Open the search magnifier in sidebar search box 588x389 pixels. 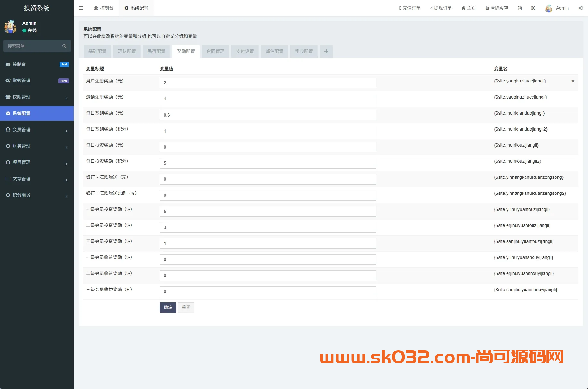tap(64, 46)
